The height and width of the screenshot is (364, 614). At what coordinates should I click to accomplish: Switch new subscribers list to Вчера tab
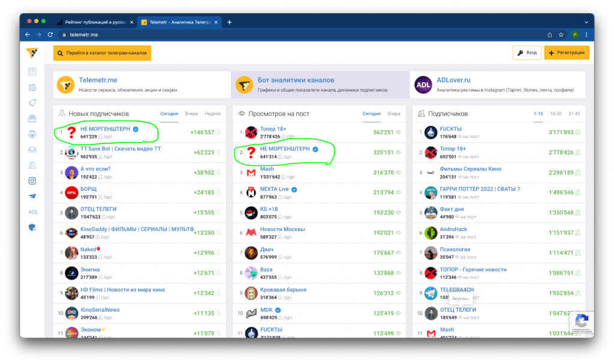pos(191,113)
